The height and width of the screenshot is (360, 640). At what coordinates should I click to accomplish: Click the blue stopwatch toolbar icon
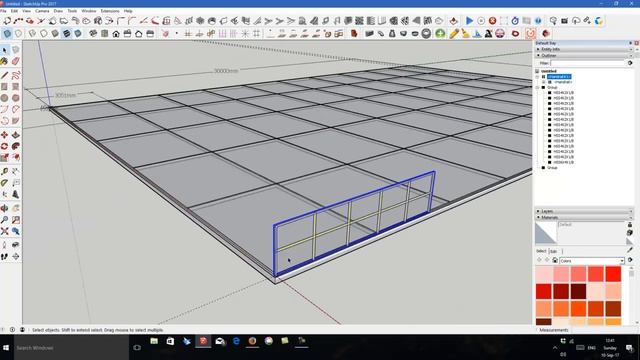pyautogui.click(x=515, y=20)
